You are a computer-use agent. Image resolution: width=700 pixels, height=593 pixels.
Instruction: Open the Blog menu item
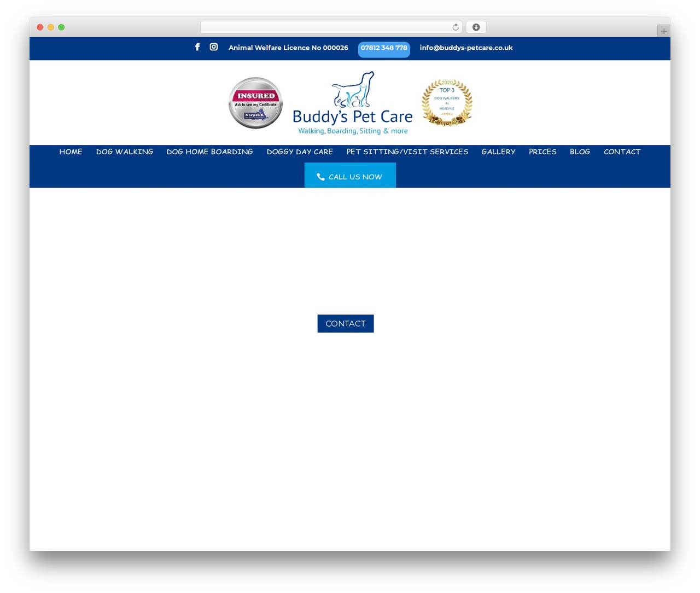(580, 152)
